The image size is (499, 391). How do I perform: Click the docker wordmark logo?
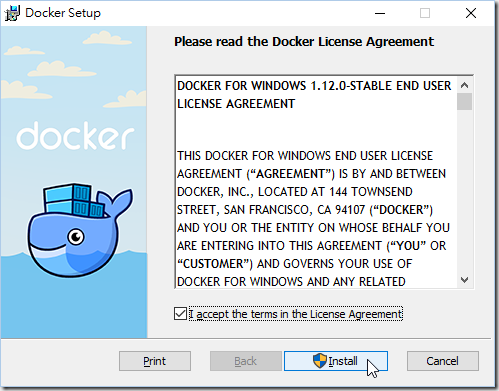(75, 135)
